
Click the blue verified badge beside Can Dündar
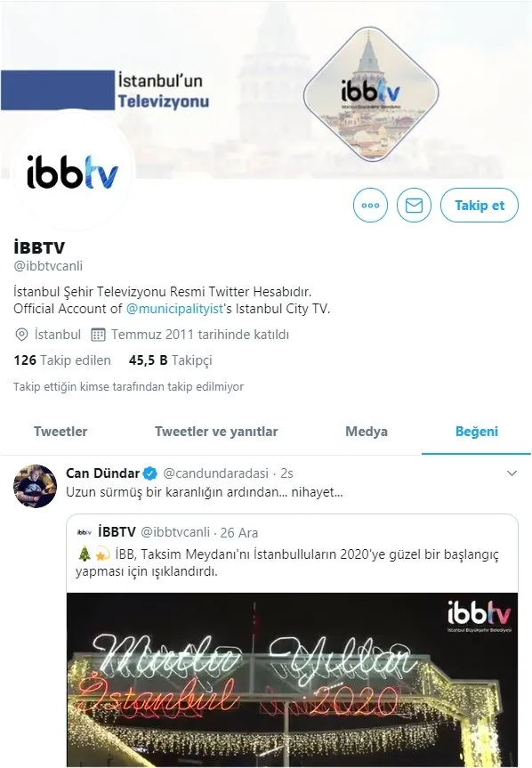150,473
